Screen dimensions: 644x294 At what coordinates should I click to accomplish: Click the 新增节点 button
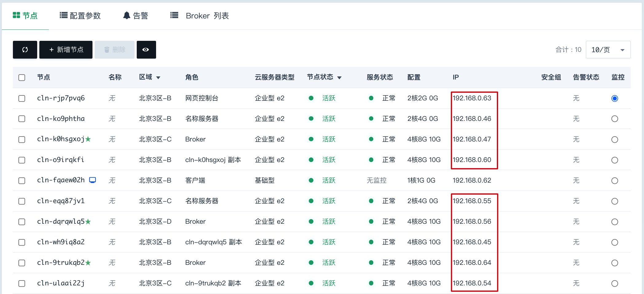(x=66, y=50)
